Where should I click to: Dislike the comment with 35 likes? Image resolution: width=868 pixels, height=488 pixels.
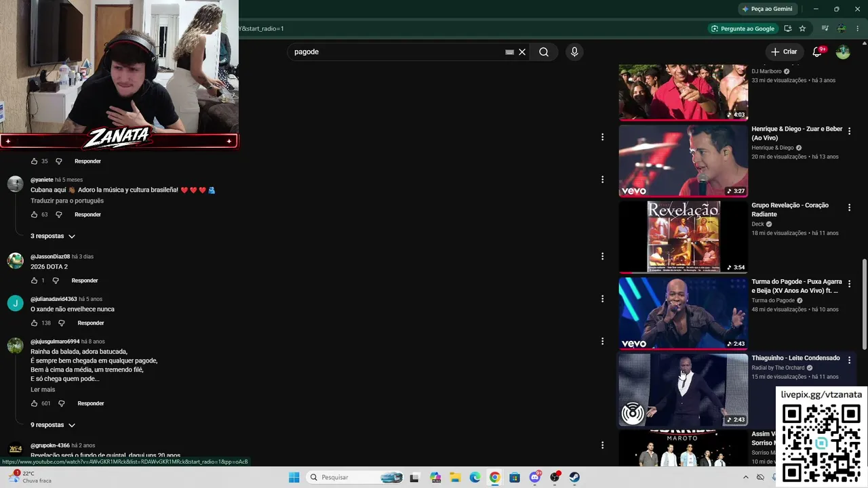pos(58,161)
